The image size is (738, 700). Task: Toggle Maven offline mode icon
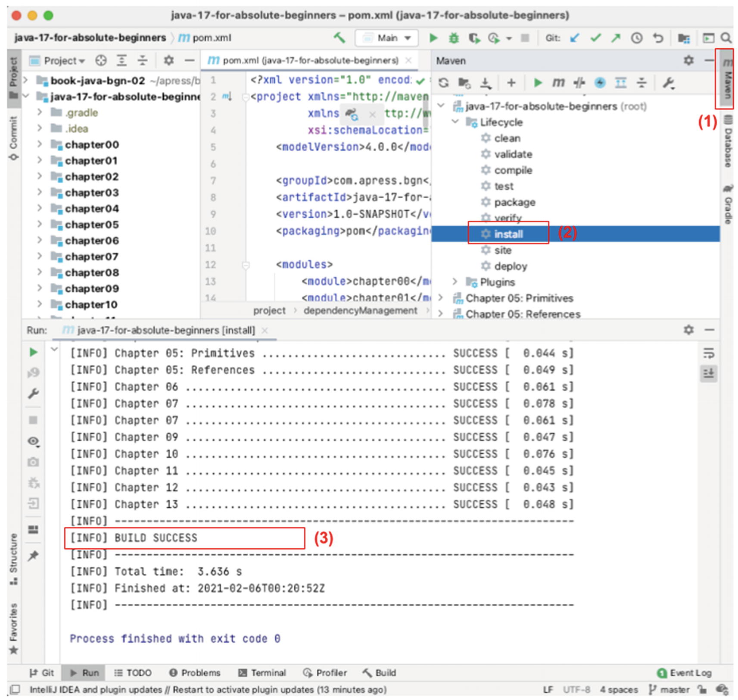[579, 82]
